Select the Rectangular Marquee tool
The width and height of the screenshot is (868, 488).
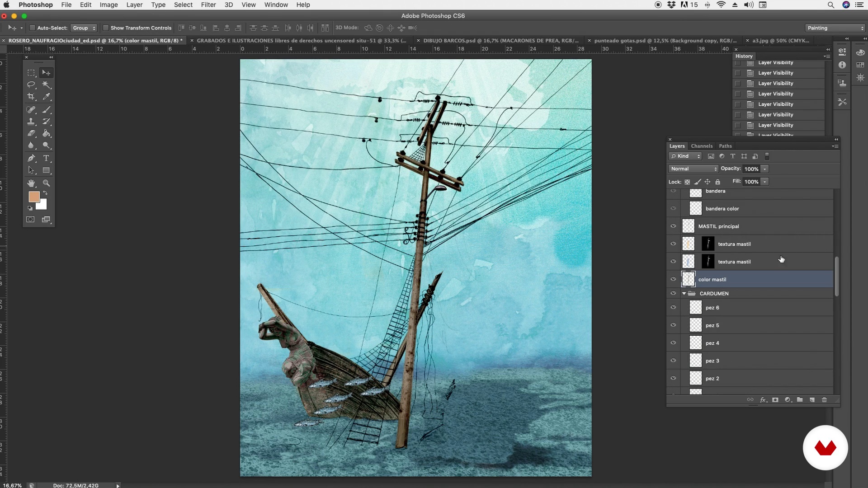pyautogui.click(x=31, y=73)
